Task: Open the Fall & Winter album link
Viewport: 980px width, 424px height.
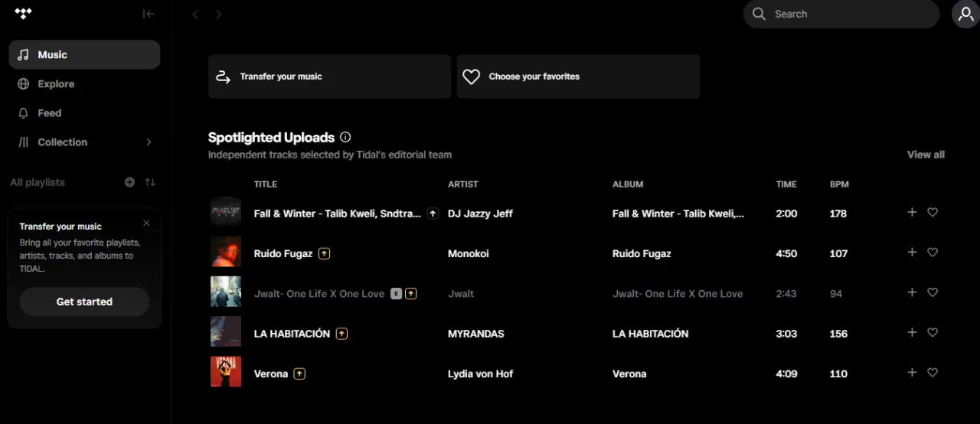Action: [x=678, y=214]
